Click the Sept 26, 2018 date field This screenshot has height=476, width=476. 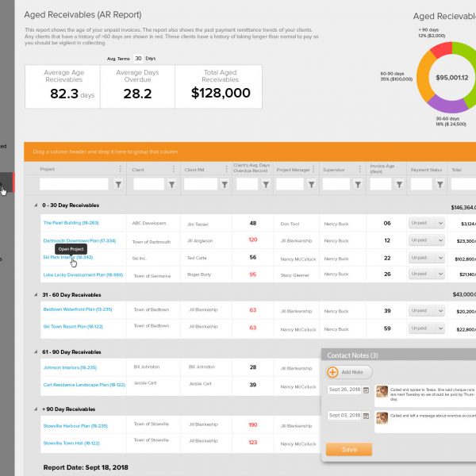click(x=344, y=390)
